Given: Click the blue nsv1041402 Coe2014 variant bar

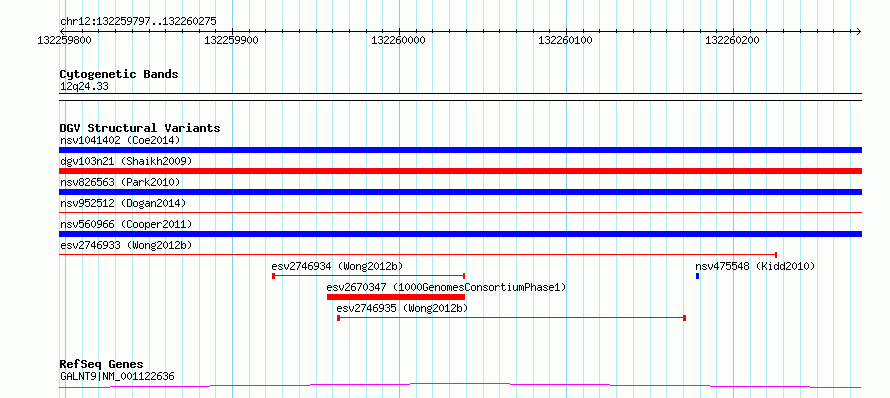Looking at the screenshot, I should [460, 150].
